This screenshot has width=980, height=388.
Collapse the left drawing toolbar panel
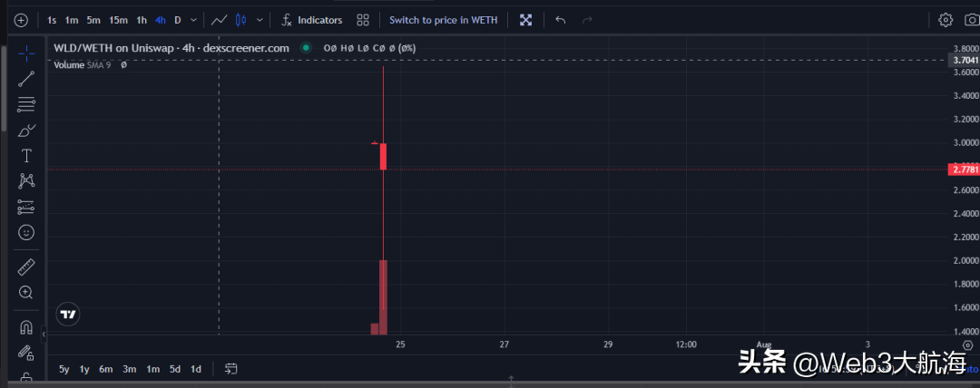click(44, 335)
